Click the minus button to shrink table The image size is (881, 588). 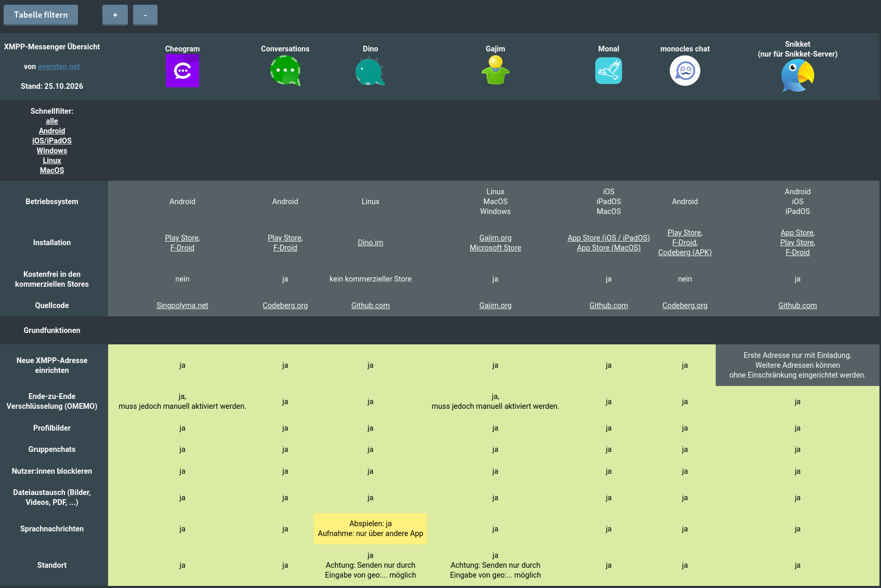tap(145, 15)
